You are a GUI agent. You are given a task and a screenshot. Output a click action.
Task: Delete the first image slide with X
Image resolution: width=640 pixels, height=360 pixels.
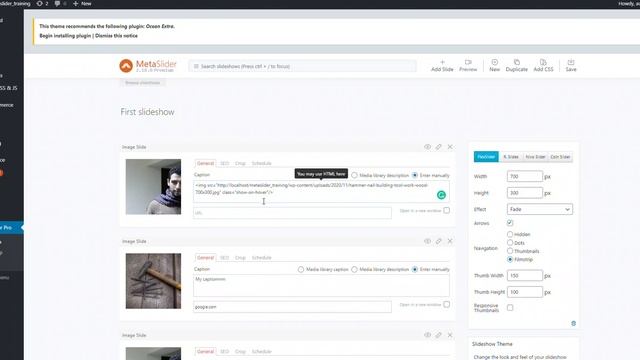pyautogui.click(x=450, y=147)
